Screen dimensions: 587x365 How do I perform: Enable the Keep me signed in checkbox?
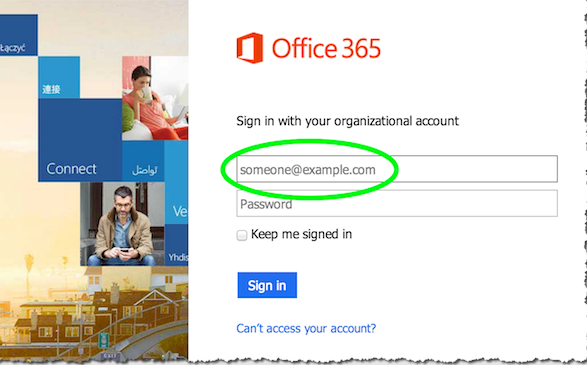point(242,235)
